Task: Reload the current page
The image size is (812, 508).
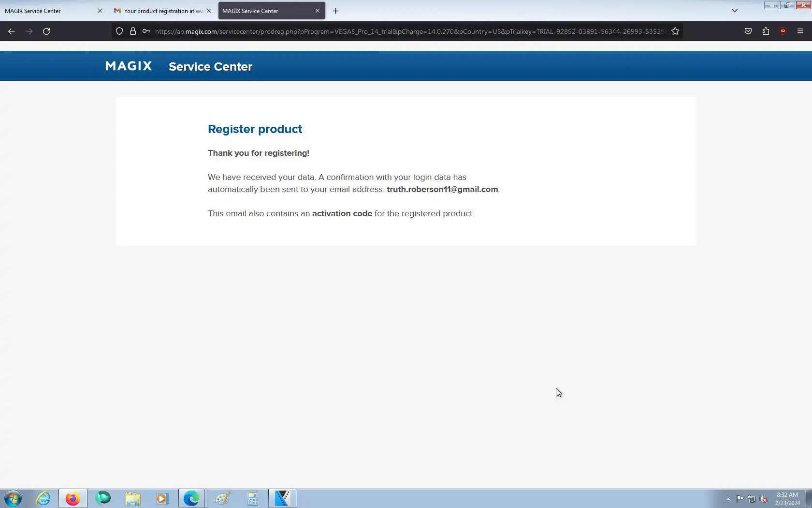Action: pyautogui.click(x=46, y=31)
